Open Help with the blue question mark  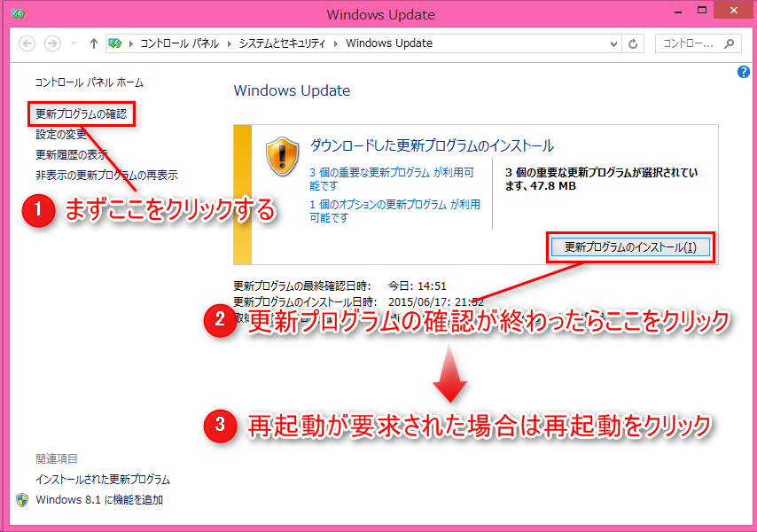[744, 72]
